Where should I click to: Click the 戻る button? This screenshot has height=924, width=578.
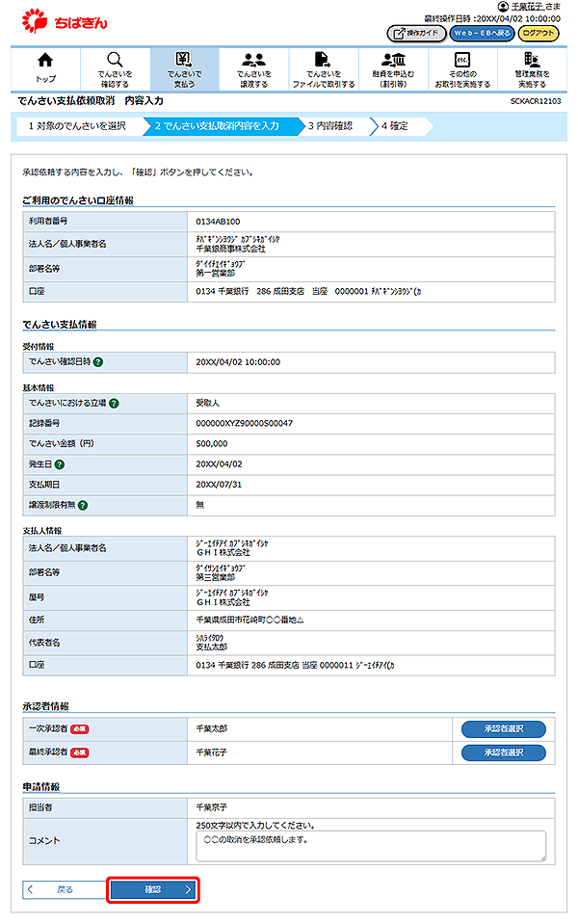click(65, 890)
